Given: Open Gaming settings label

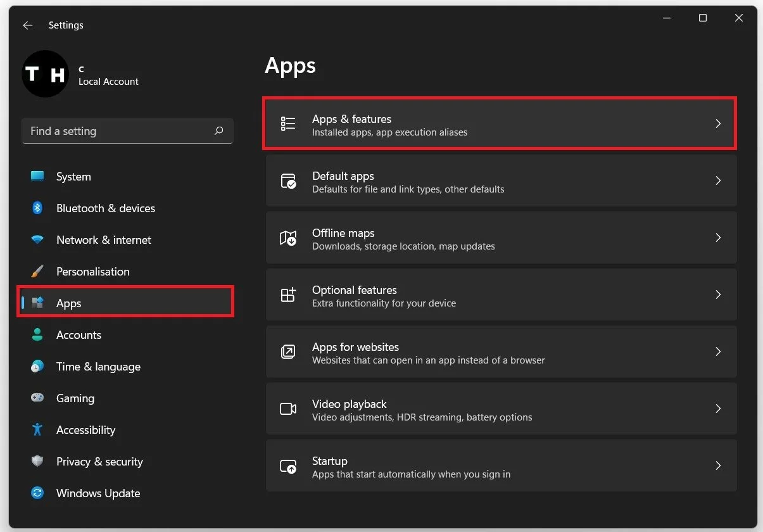Looking at the screenshot, I should point(75,398).
